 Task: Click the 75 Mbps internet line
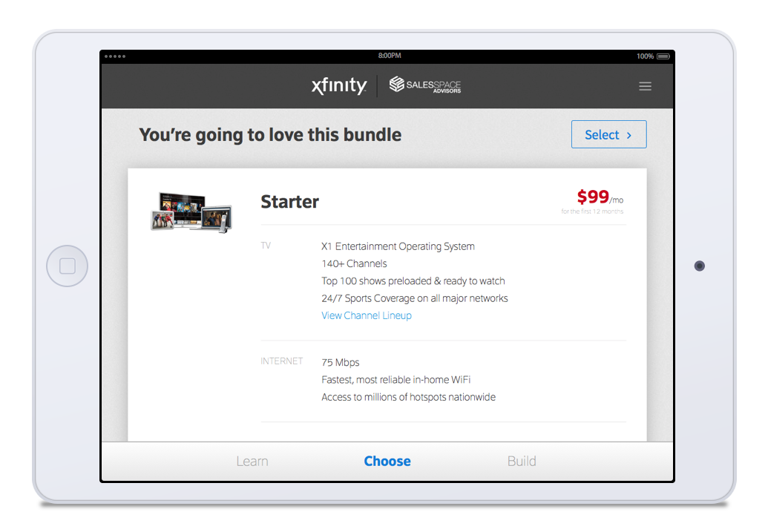[x=341, y=363]
